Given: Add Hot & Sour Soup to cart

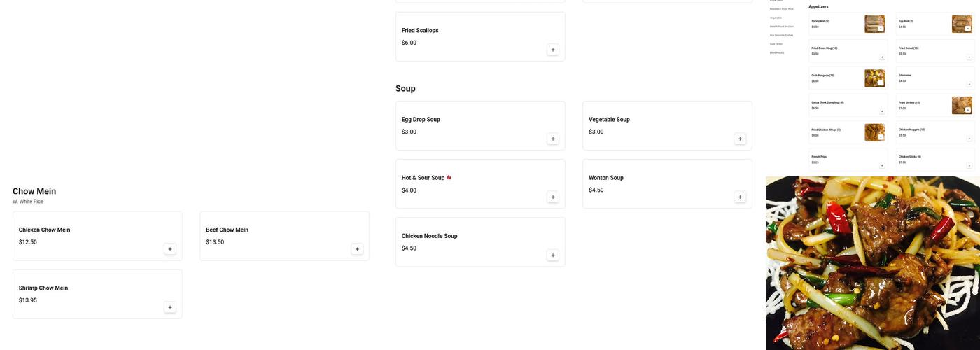Looking at the screenshot, I should click(553, 197).
